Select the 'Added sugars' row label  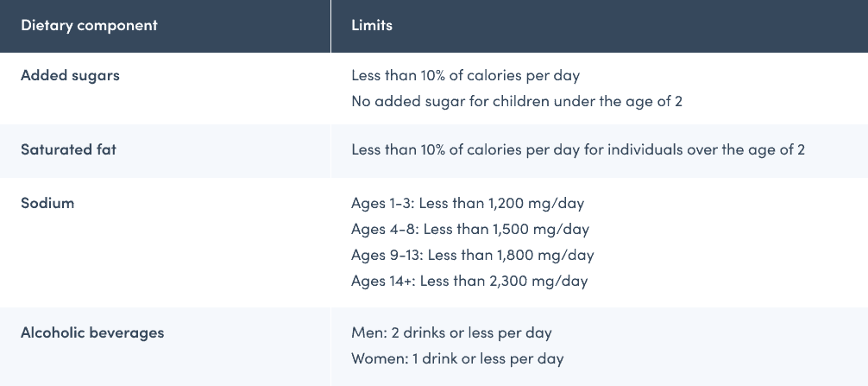70,75
